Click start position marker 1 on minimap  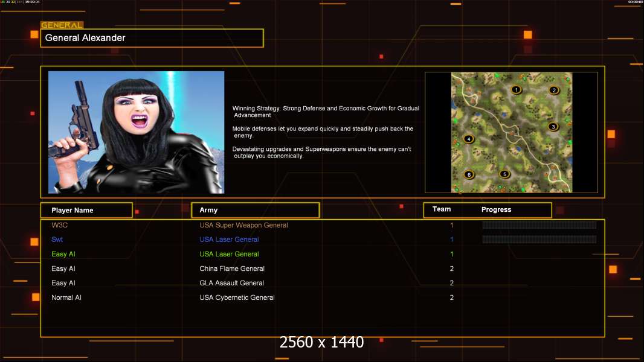[x=517, y=89]
